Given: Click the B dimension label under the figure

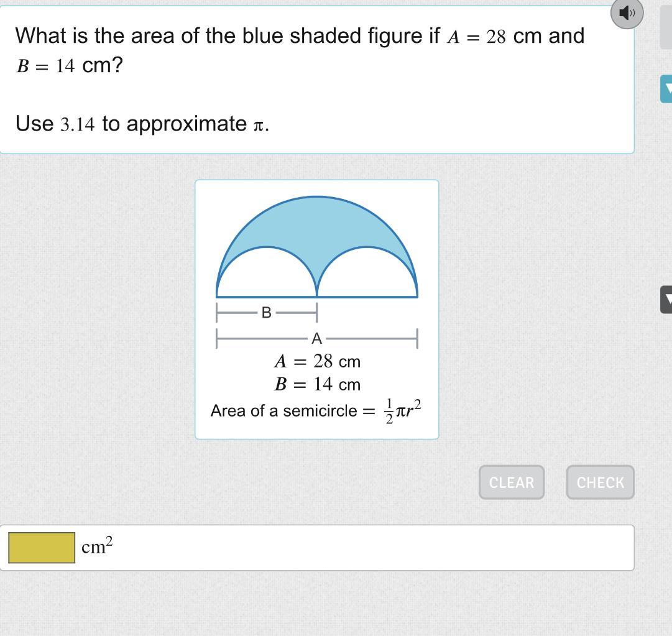Looking at the screenshot, I should pos(266,313).
